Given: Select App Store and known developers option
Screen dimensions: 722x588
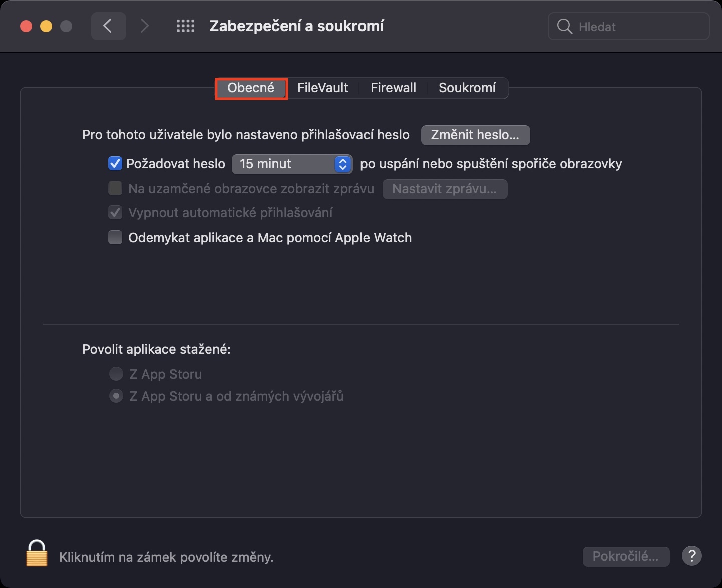Looking at the screenshot, I should coord(116,396).
